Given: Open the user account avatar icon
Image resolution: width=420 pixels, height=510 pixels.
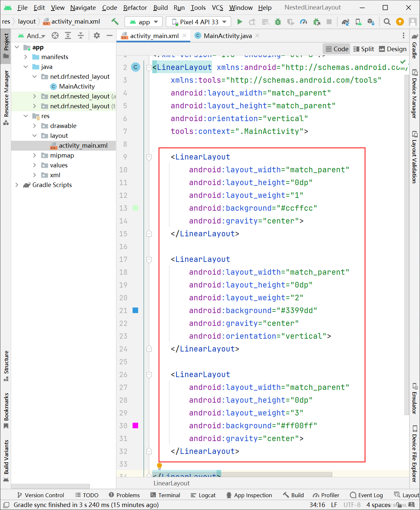Looking at the screenshot, I should pos(413,22).
